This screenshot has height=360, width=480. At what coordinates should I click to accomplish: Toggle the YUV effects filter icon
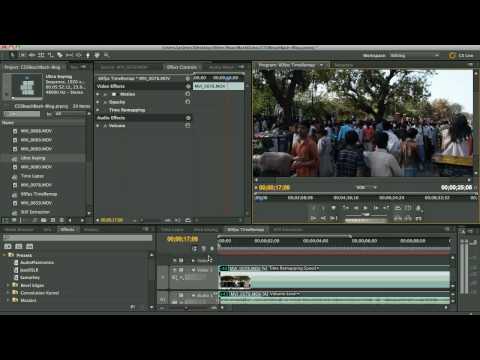(x=30, y=246)
